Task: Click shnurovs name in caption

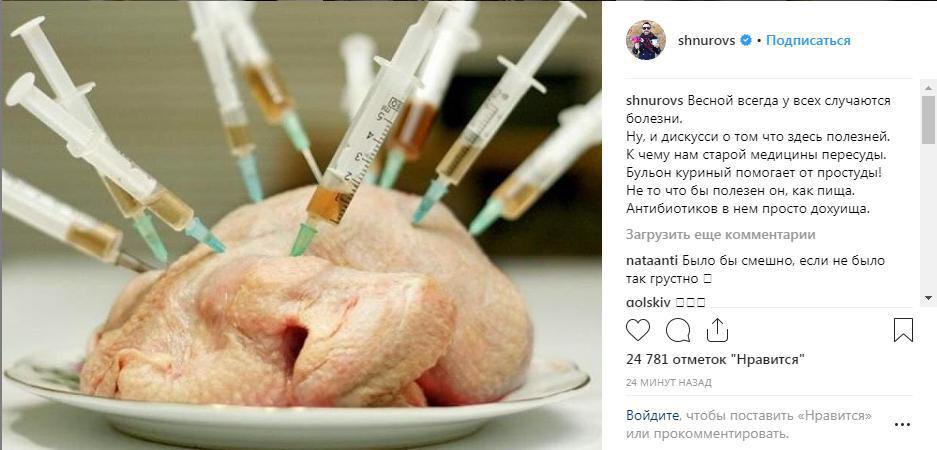Action: click(654, 101)
